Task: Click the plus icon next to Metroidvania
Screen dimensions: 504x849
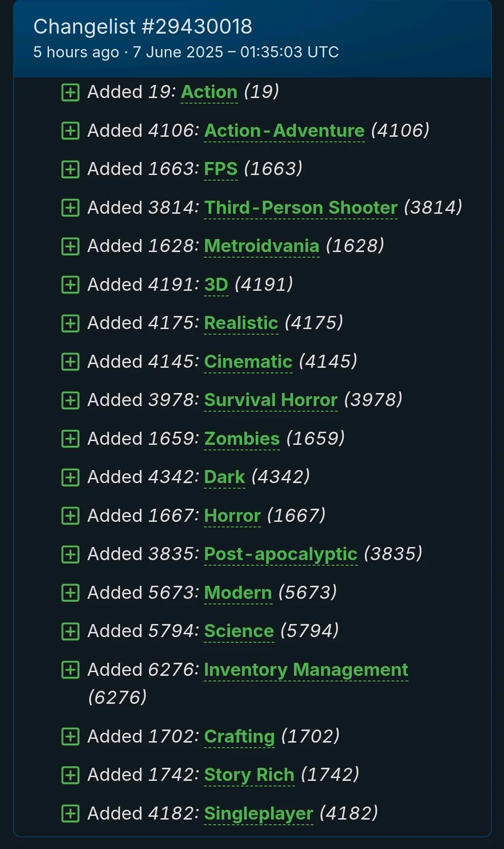Action: (70, 246)
